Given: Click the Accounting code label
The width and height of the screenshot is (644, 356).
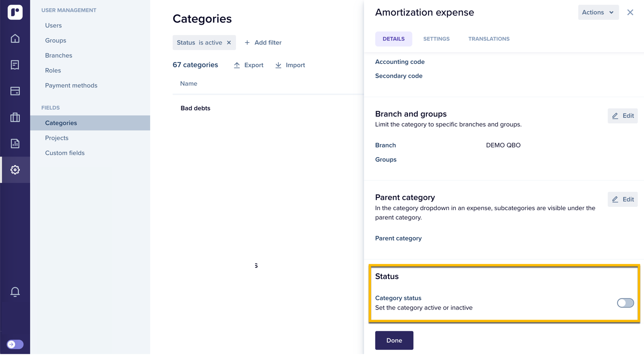Looking at the screenshot, I should [400, 62].
